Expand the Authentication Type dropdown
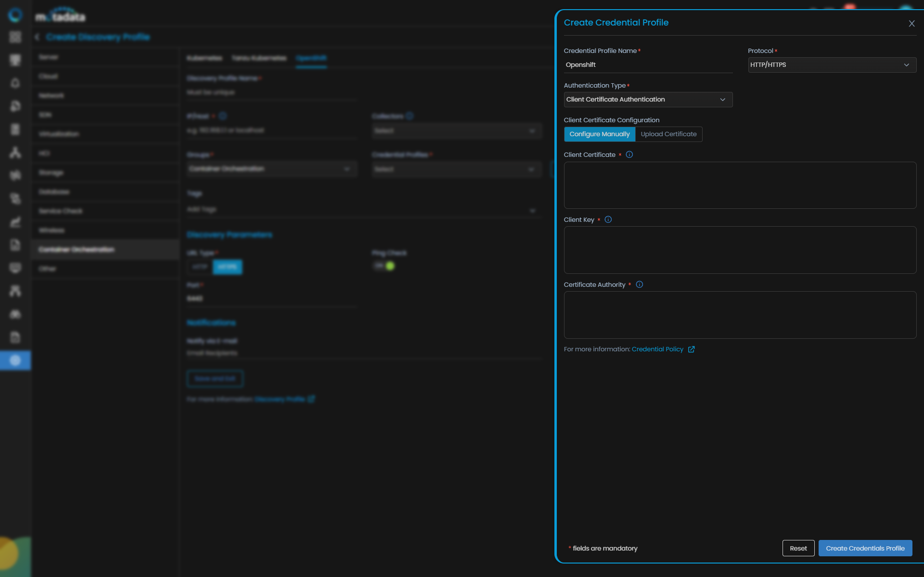Screen dimensions: 924x577 [x=648, y=100]
